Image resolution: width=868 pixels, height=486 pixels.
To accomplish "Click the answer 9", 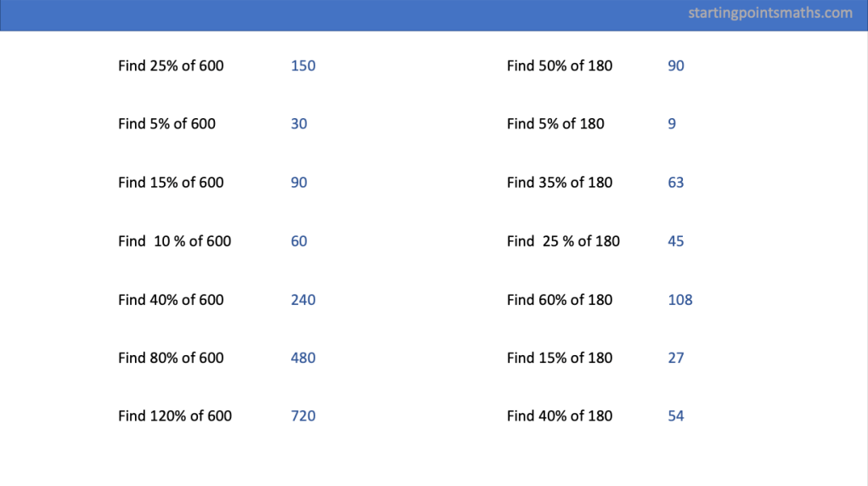I will pyautogui.click(x=672, y=124).
